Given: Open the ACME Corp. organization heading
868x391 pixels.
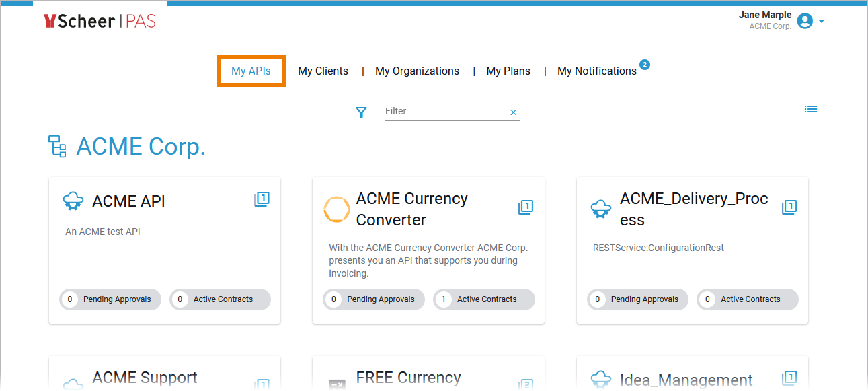Looking at the screenshot, I should pos(141,147).
